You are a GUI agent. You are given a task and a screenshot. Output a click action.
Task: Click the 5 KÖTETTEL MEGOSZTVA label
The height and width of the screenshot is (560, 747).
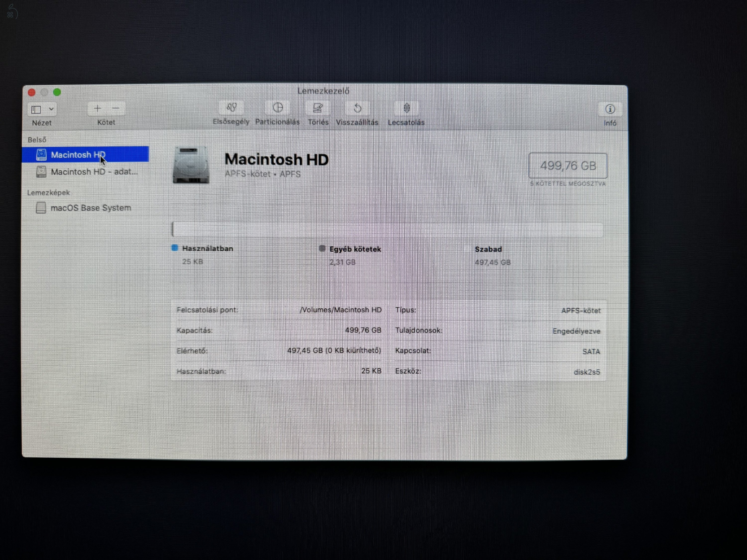click(568, 184)
